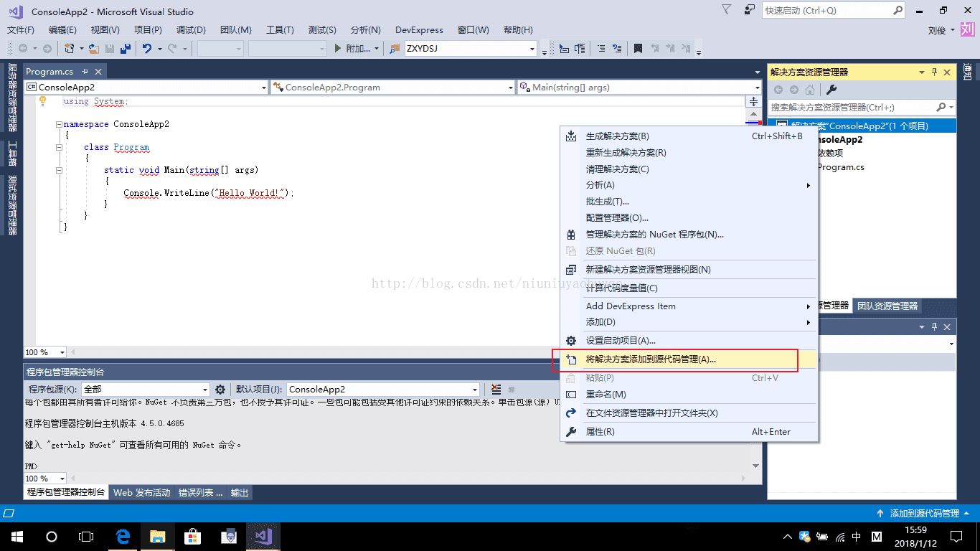Open the notifications filter flag icon

click(x=727, y=10)
